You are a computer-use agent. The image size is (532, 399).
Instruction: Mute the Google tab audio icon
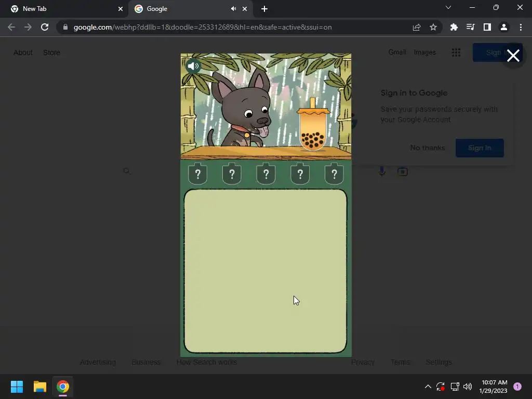233,9
